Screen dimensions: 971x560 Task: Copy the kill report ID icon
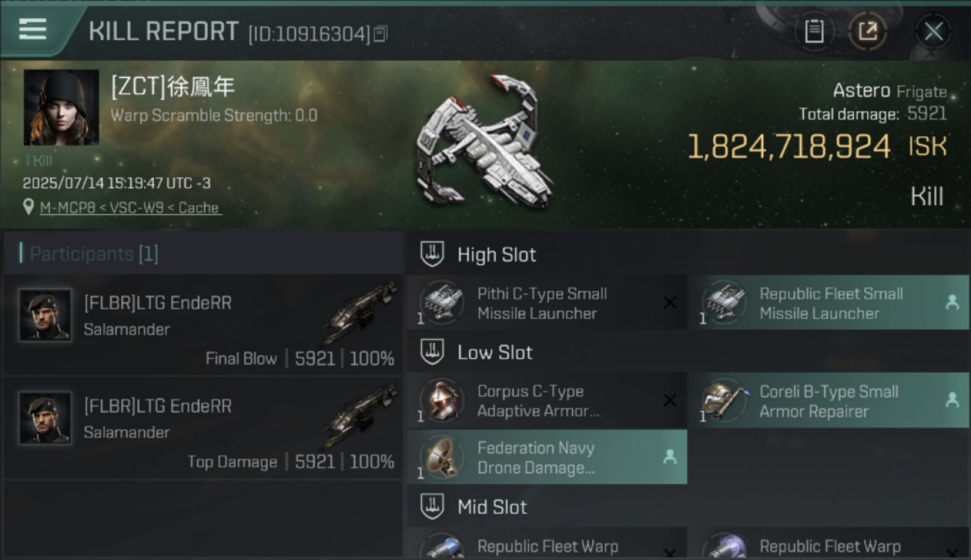pos(380,34)
